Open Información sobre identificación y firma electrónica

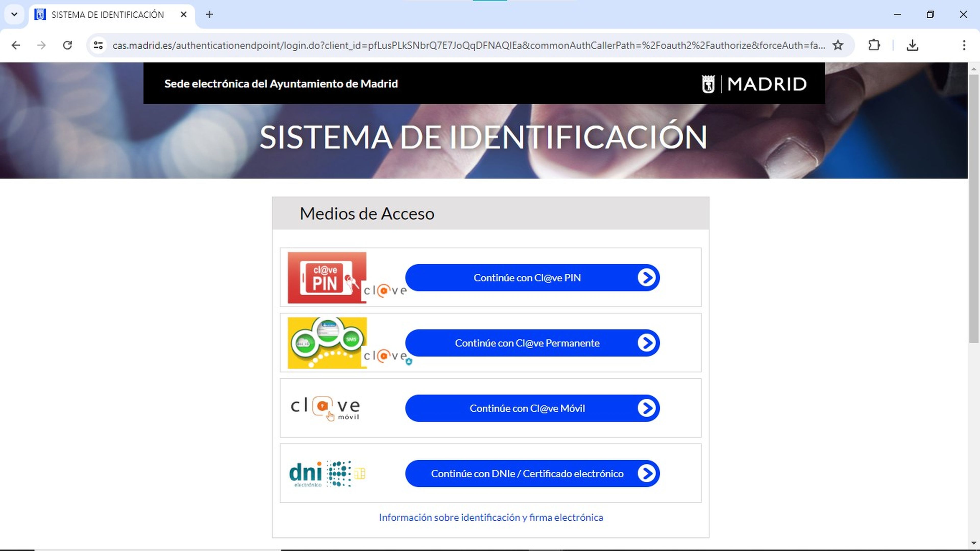click(491, 518)
